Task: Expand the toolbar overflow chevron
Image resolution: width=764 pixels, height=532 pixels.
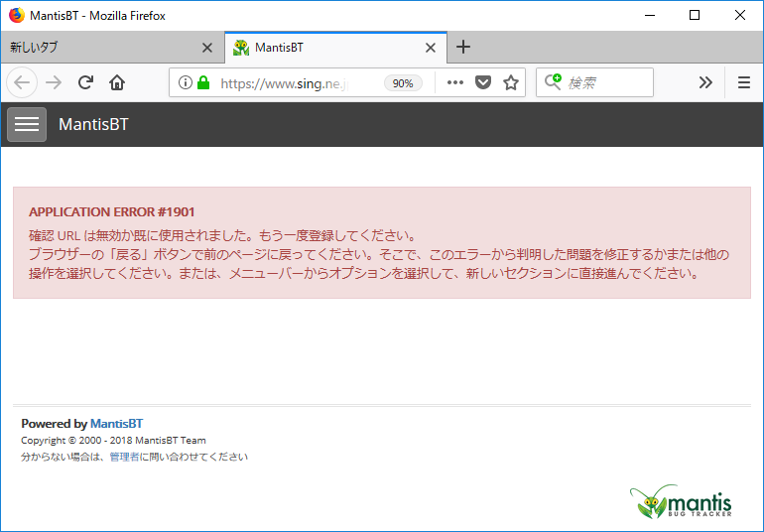Action: [x=705, y=83]
